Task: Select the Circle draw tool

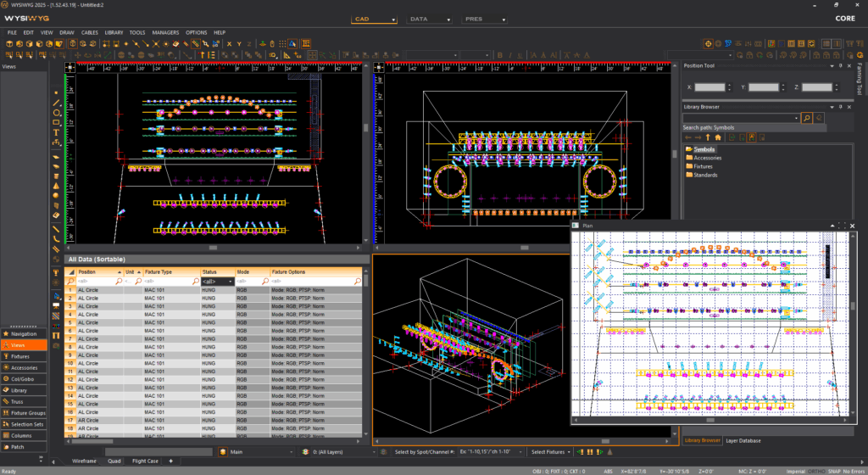Action: coord(56,112)
